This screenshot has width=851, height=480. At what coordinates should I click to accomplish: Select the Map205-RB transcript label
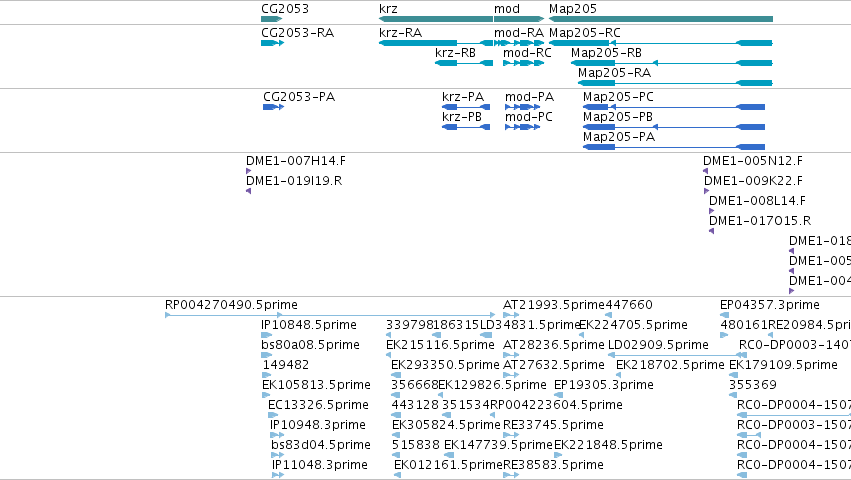coord(606,53)
